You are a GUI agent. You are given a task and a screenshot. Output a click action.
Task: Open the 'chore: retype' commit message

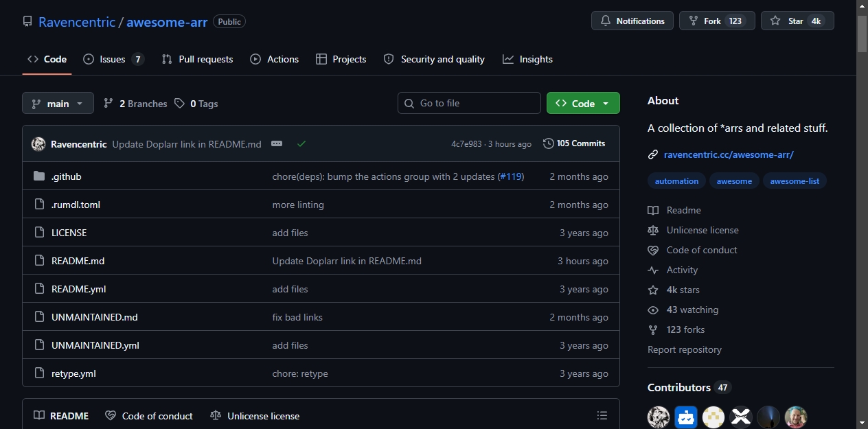tap(300, 373)
